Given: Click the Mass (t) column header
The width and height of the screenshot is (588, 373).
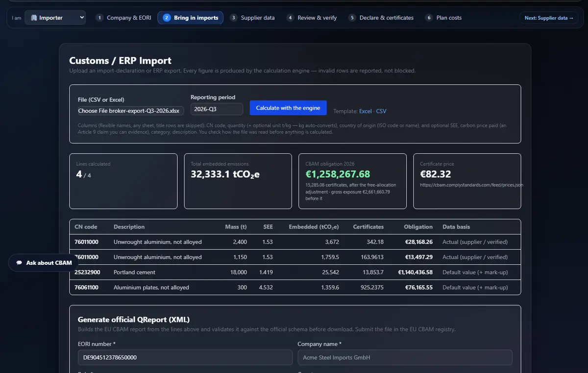Looking at the screenshot, I should pos(236,227).
